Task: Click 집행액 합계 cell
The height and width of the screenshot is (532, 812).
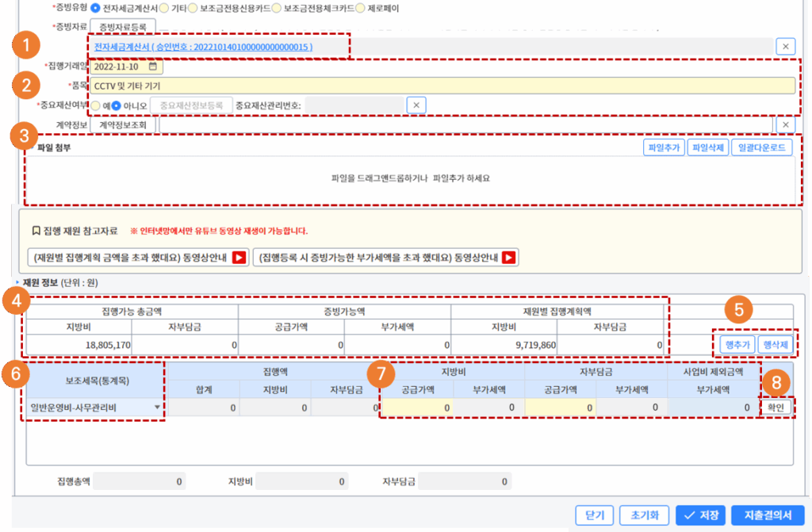Action: (x=204, y=408)
